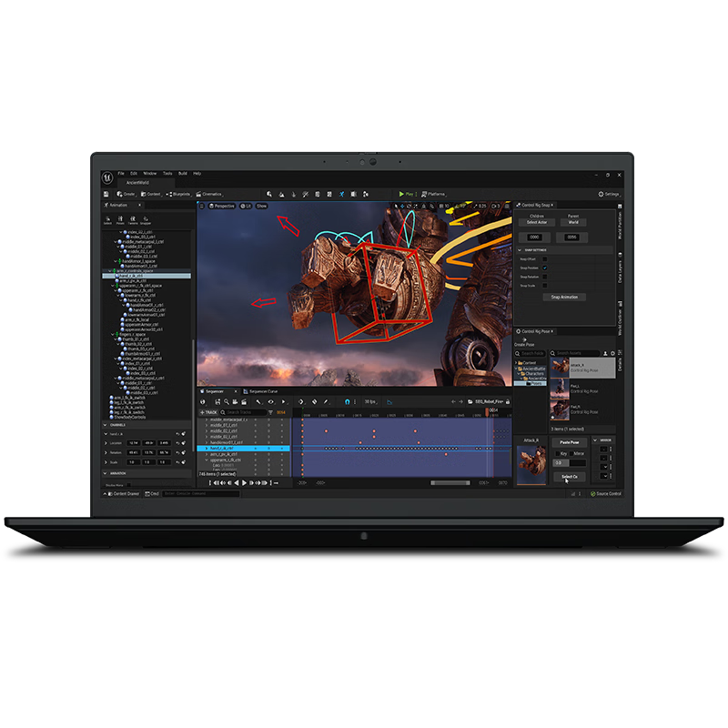This screenshot has width=728, height=728.
Task: Click the Select Actor button
Action: [x=537, y=222]
